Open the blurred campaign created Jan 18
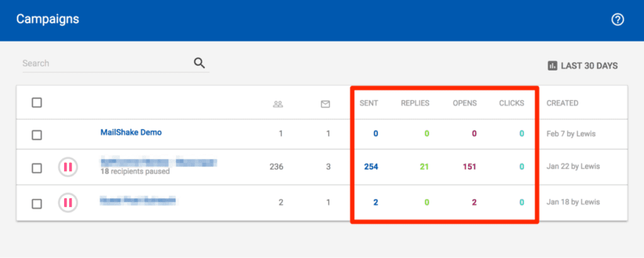Image resolution: width=644 pixels, height=258 pixels. (x=138, y=201)
